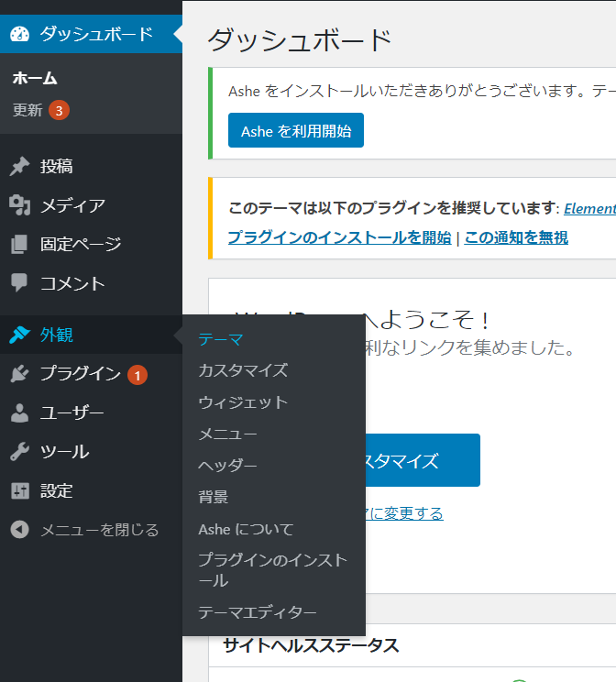Open the ユーザー menu
Image resolution: width=616 pixels, height=682 pixels.
[x=91, y=412]
